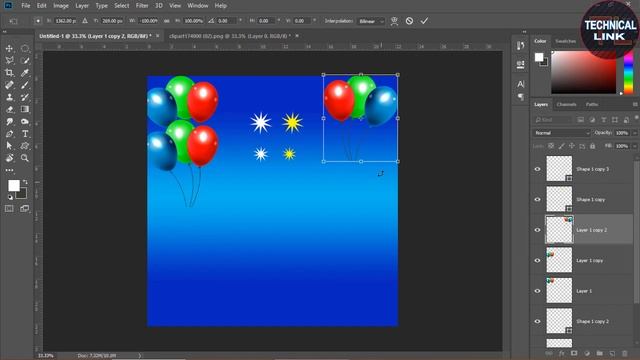Open the Paragraph panel icon
640x360 pixels.
click(x=520, y=96)
